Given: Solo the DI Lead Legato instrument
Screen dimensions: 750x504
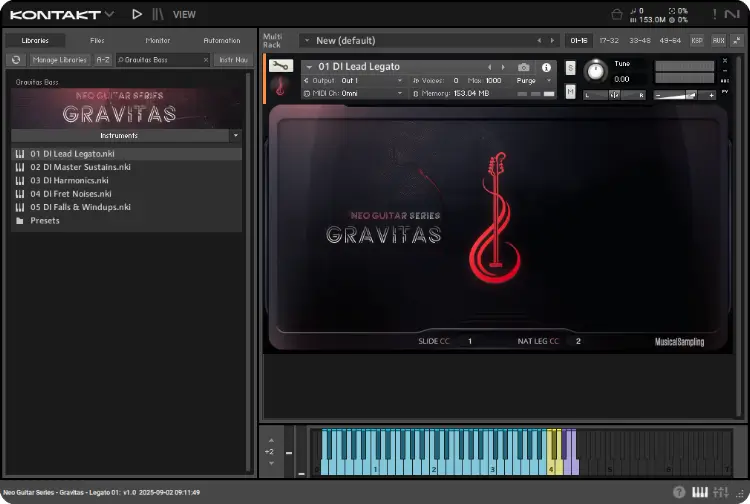Looking at the screenshot, I should pyautogui.click(x=571, y=68).
